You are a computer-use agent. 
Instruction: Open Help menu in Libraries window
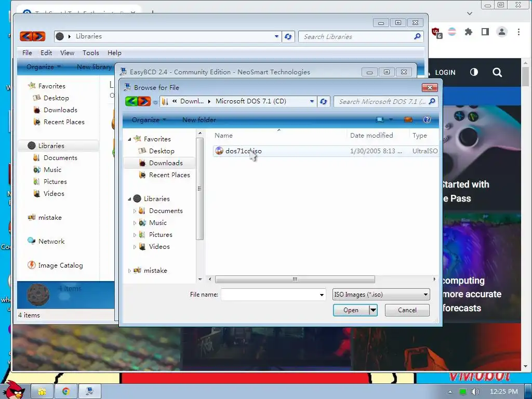pyautogui.click(x=114, y=53)
